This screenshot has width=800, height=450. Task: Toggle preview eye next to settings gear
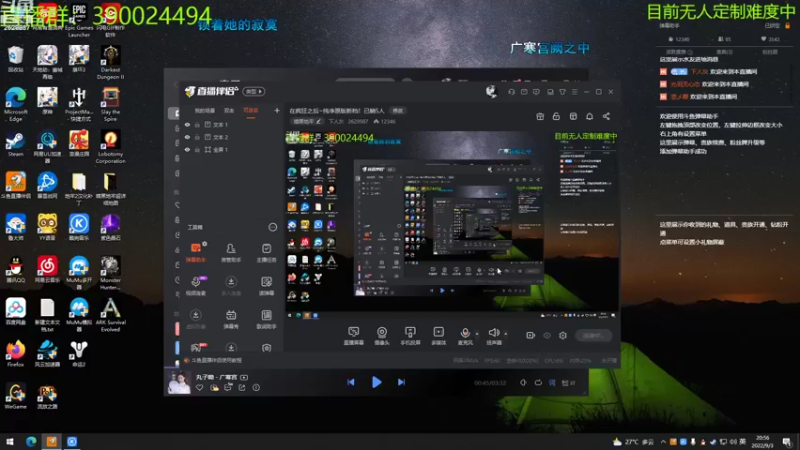click(x=547, y=335)
